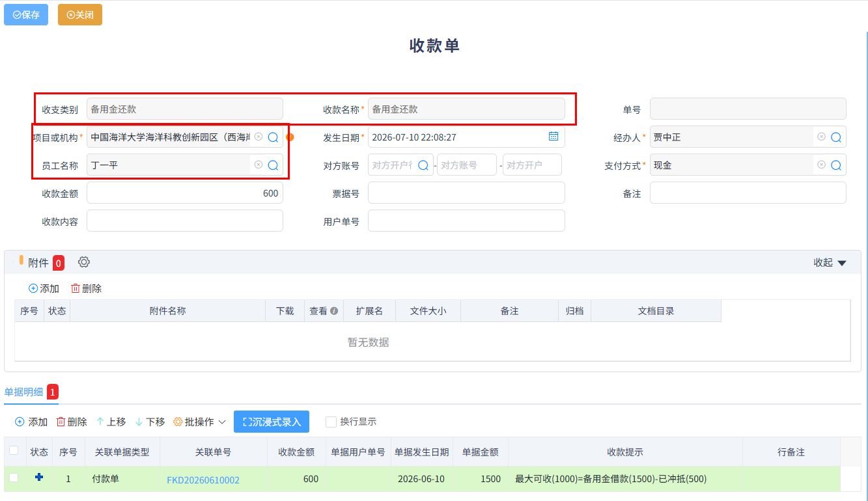Delete selected row in 单据明细
Screen dimensions: 868x501
(72, 422)
